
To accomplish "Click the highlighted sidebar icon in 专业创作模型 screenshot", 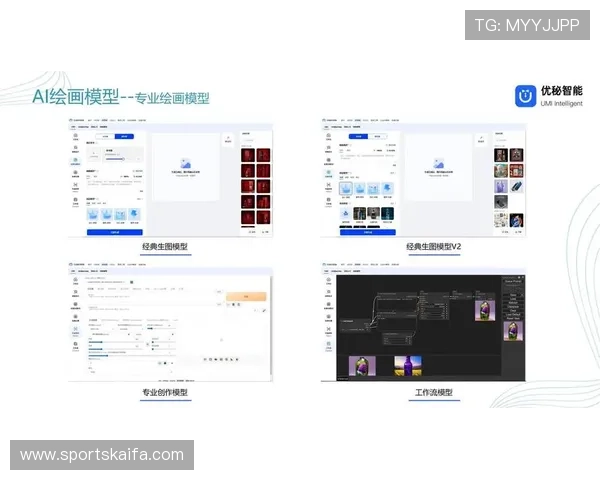I will click(75, 331).
